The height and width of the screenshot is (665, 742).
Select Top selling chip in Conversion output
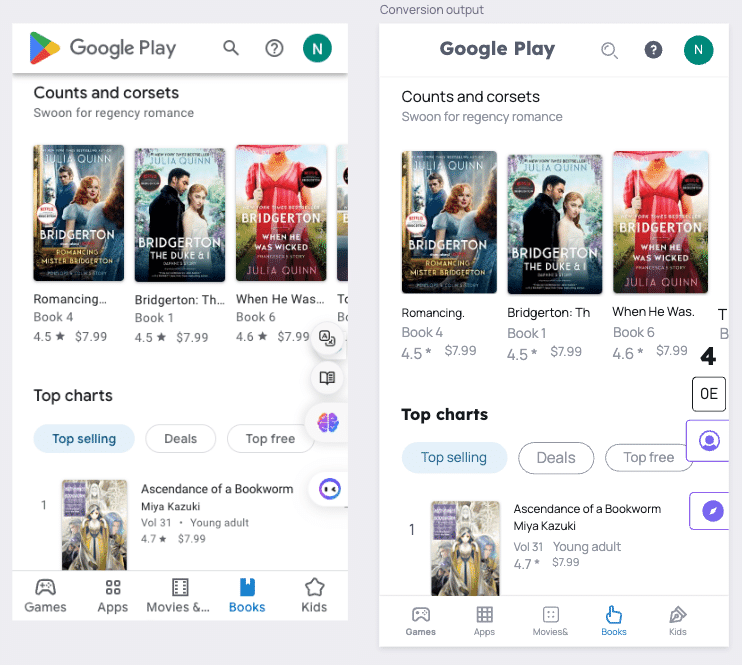pyautogui.click(x=454, y=458)
